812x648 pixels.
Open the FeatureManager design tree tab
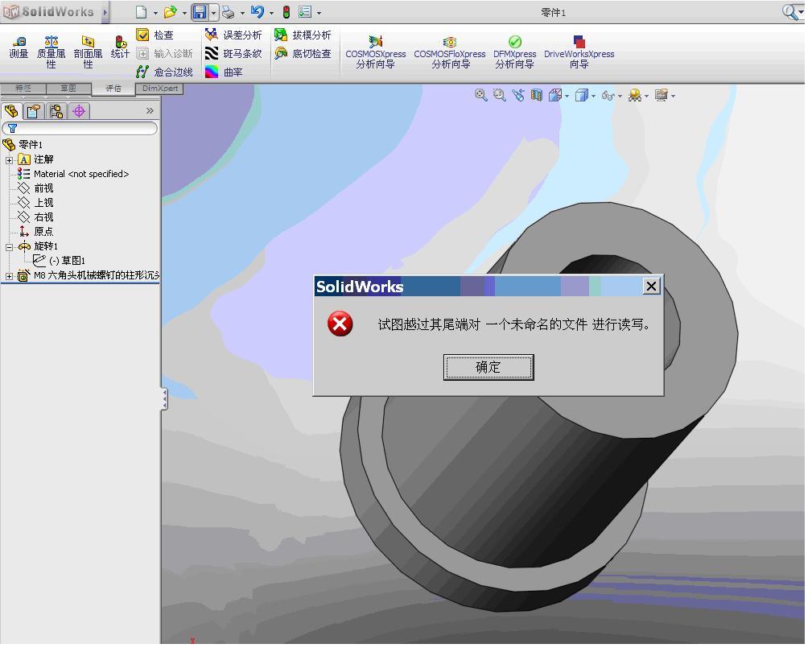coord(11,111)
